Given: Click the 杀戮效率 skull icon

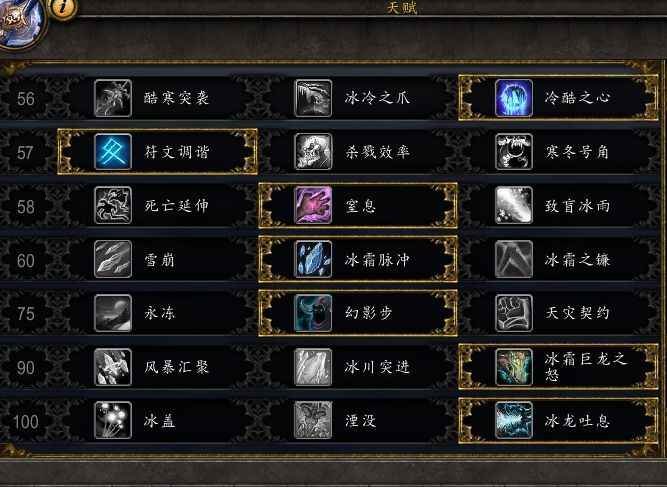Looking at the screenshot, I should tap(313, 152).
